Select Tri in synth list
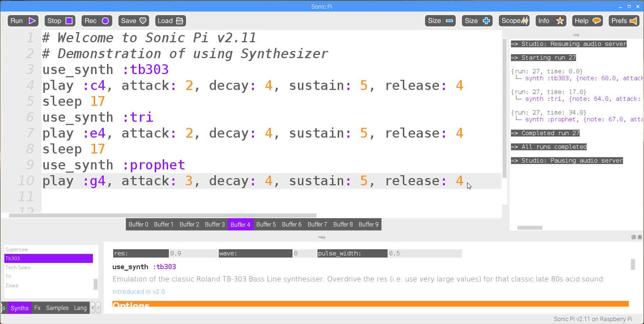This screenshot has height=324, width=644. pos(48,276)
